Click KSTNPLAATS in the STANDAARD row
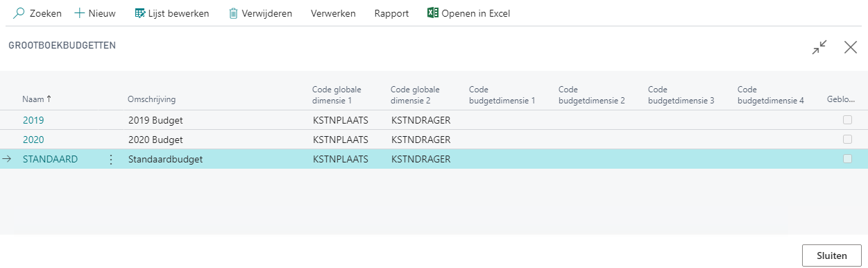 [341, 159]
